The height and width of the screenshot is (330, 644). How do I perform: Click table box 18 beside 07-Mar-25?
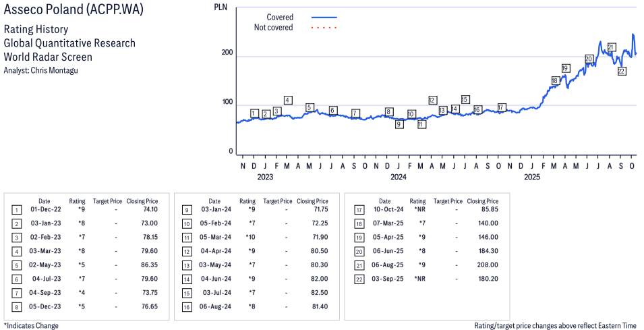(359, 223)
